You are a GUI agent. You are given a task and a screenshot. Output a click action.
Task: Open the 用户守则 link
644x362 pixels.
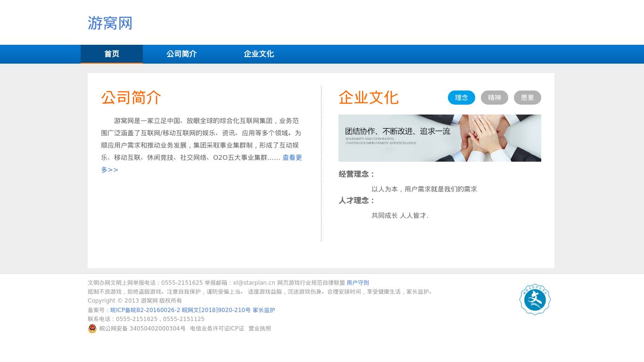tap(358, 283)
